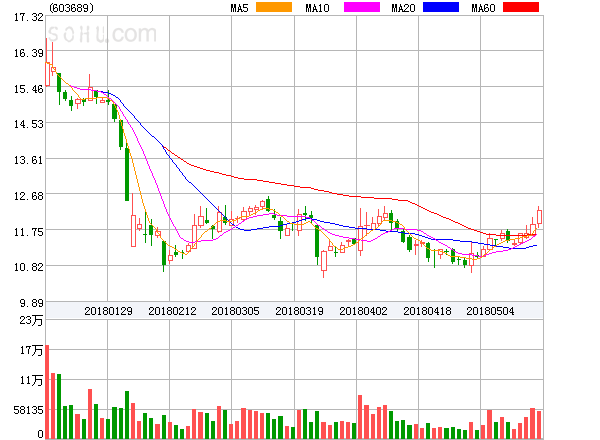Image resolution: width=600 pixels, height=440 pixels.
Task: Click the 13.61 price axis label
Action: tap(29, 160)
